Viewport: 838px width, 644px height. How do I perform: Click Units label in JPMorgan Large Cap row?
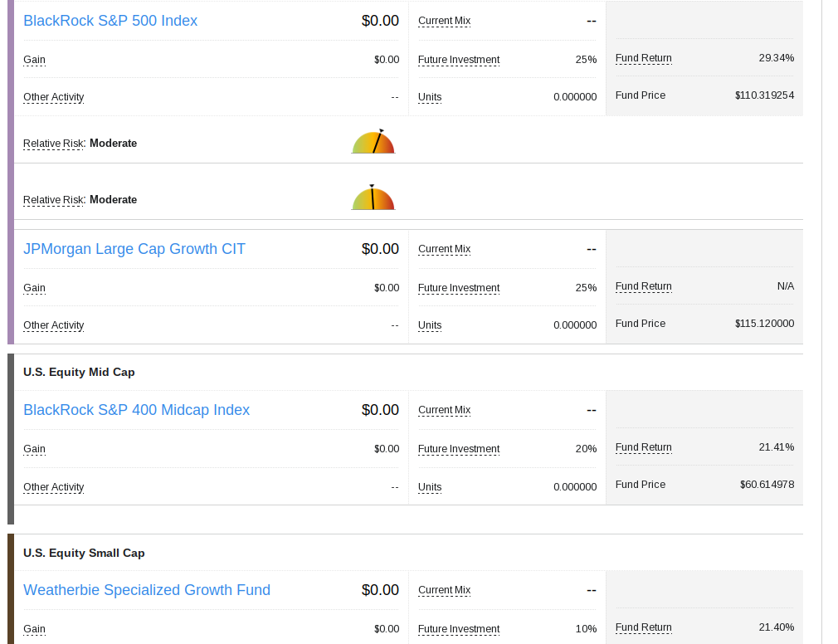point(430,325)
